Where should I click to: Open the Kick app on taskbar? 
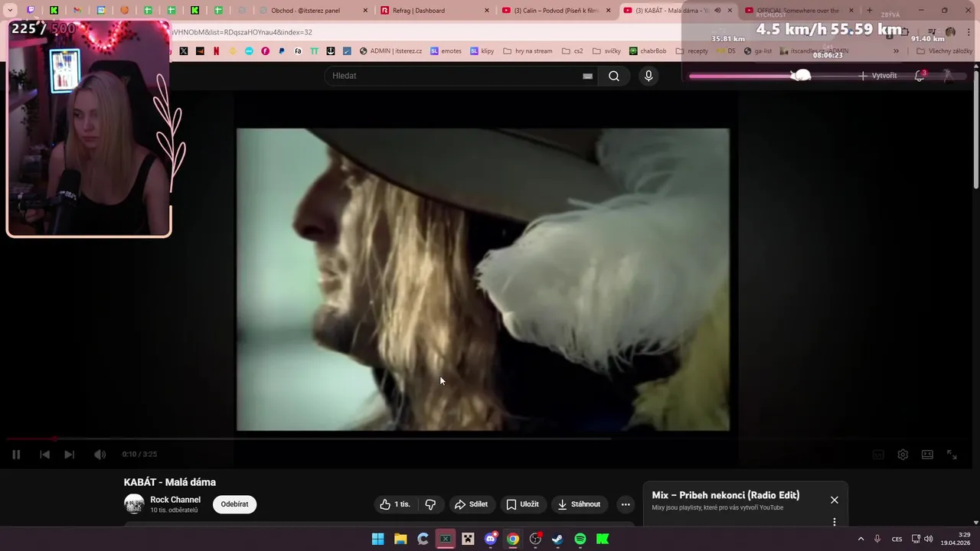coord(603,539)
